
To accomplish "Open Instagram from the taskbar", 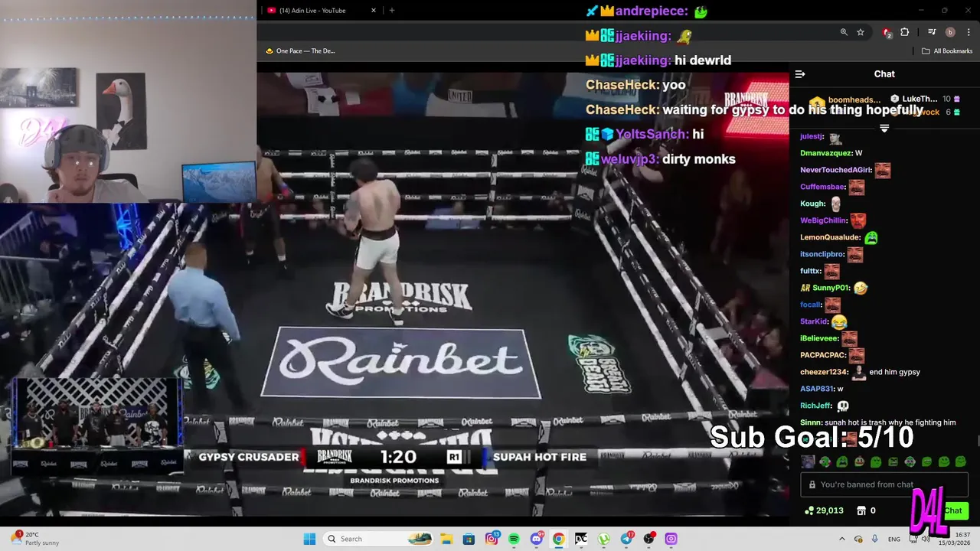I will pos(492,539).
